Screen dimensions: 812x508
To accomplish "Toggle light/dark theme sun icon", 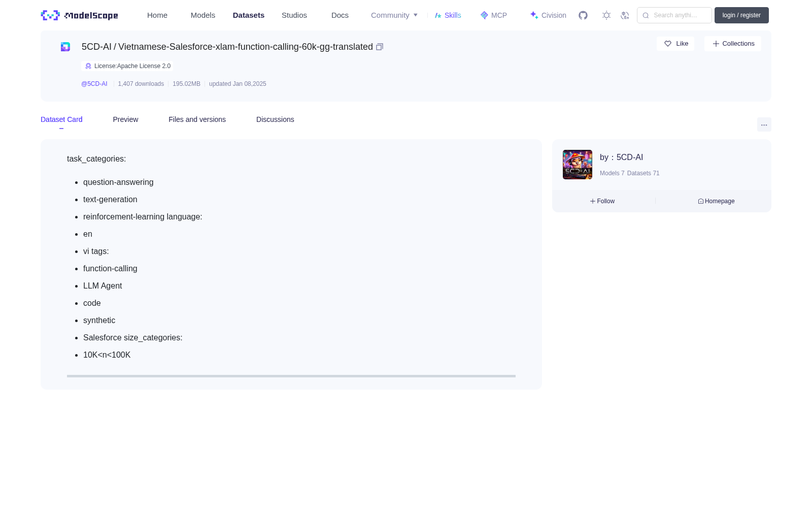I will click(x=606, y=15).
